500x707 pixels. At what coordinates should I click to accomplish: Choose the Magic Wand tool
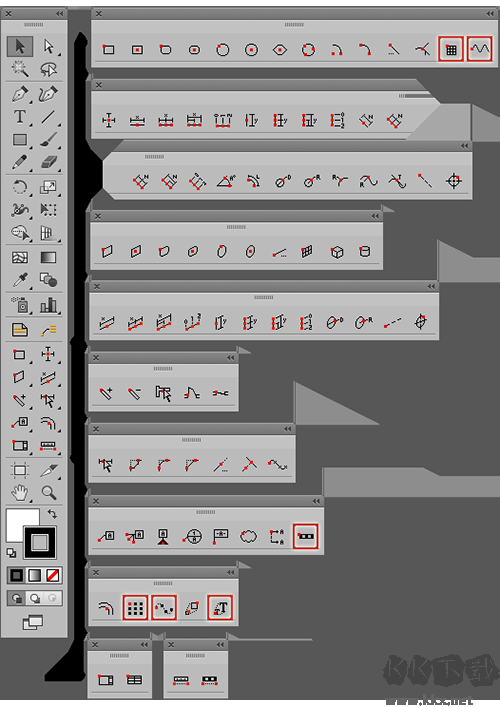click(x=20, y=69)
